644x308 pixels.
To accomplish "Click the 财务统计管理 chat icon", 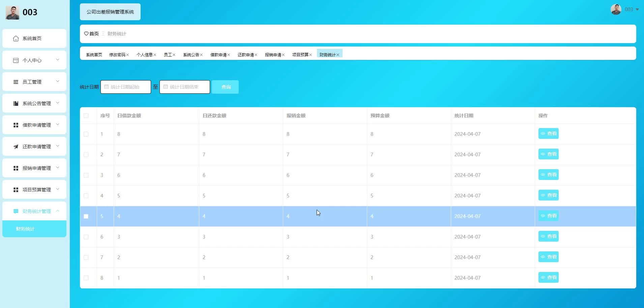I will coord(16,211).
